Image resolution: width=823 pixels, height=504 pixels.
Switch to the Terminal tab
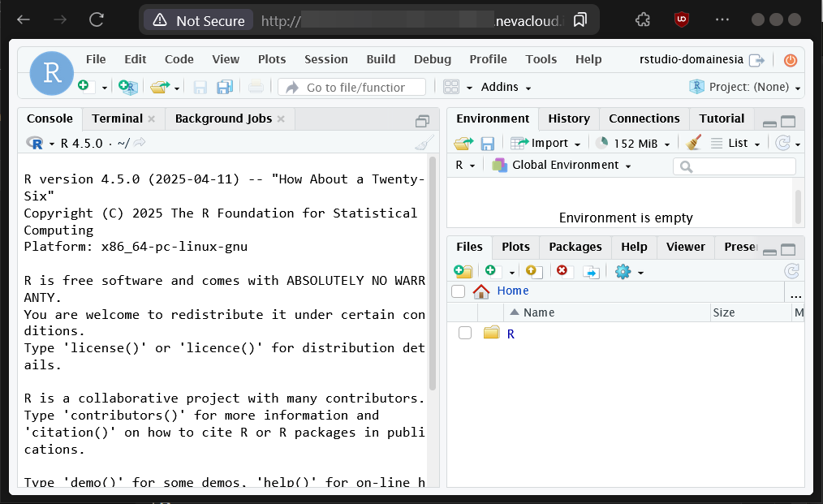pos(117,118)
